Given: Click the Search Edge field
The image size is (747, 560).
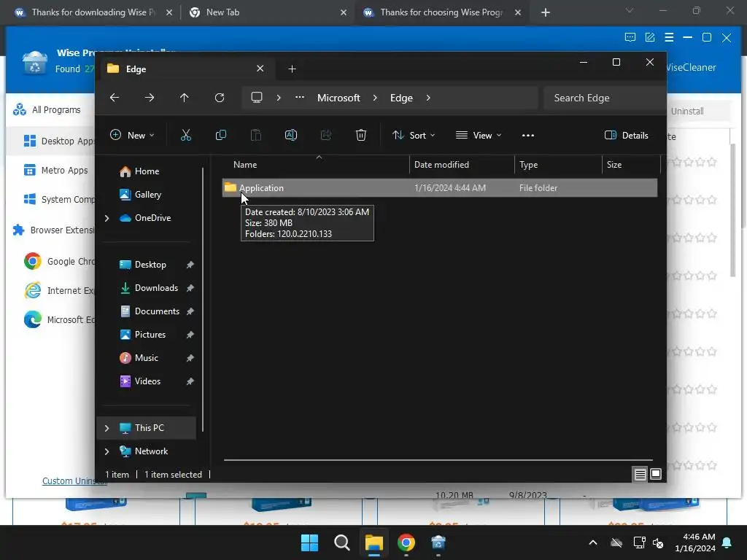Looking at the screenshot, I should click(x=605, y=98).
